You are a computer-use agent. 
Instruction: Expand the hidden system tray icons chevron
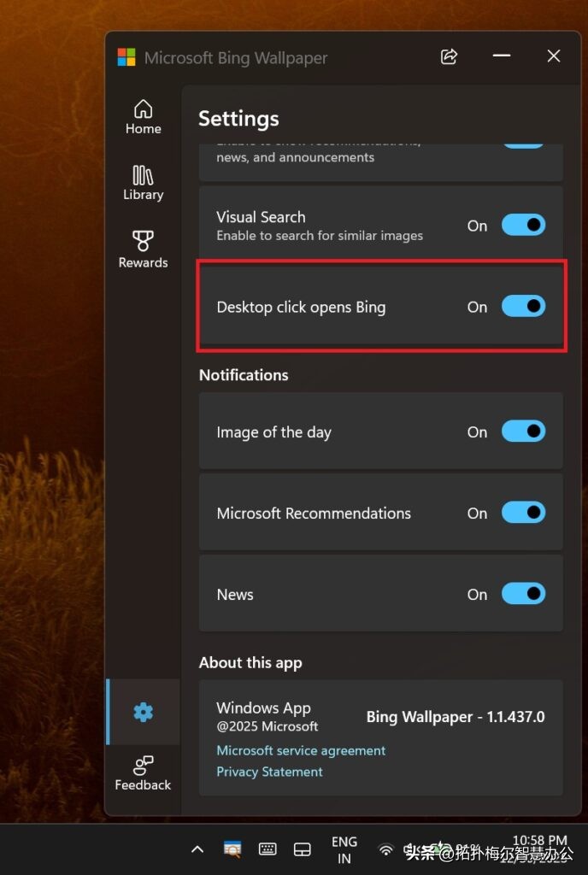[197, 849]
